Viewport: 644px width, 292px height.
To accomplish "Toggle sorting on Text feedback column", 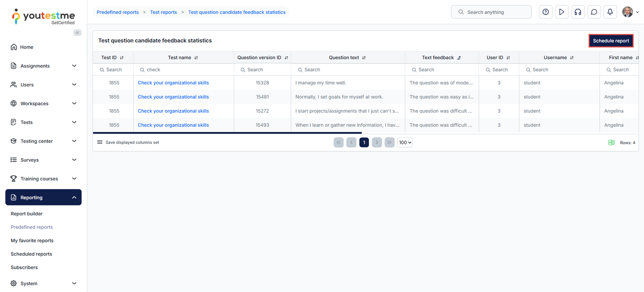I will (x=459, y=58).
